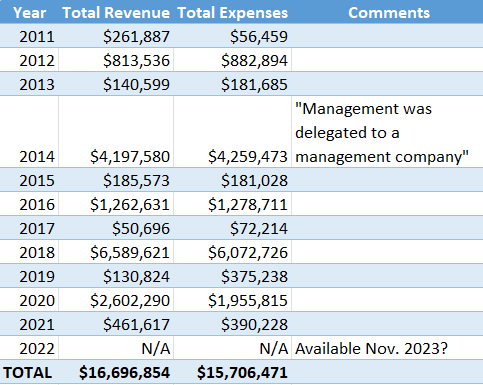
Task: Click the year cell 2011
Action: coord(29,36)
